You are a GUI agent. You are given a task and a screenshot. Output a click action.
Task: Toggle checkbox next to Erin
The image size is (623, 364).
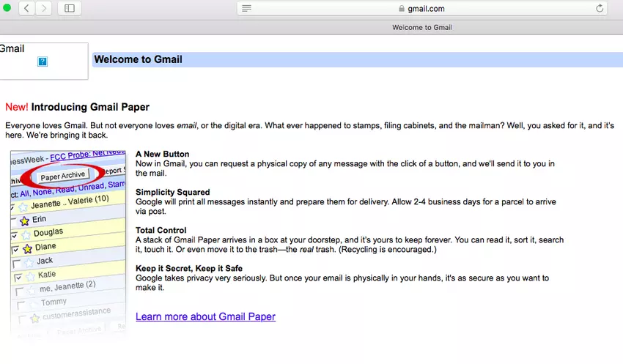click(13, 220)
